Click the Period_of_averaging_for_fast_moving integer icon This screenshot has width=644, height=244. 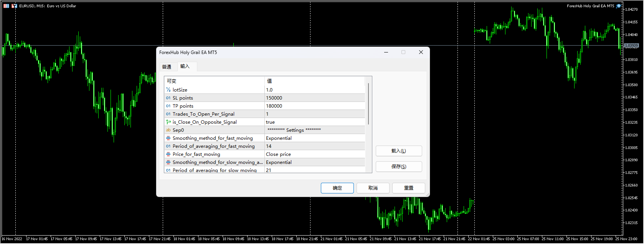[x=168, y=146]
